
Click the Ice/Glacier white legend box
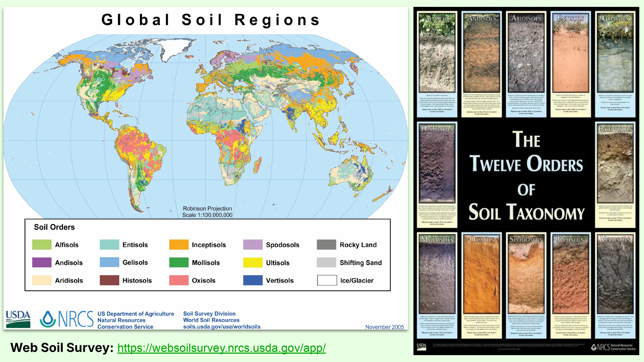(327, 280)
